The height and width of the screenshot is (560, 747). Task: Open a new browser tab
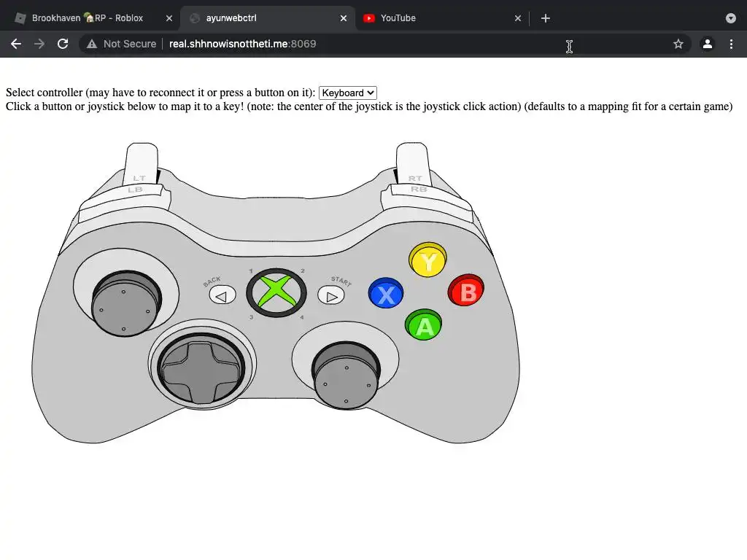[546, 18]
